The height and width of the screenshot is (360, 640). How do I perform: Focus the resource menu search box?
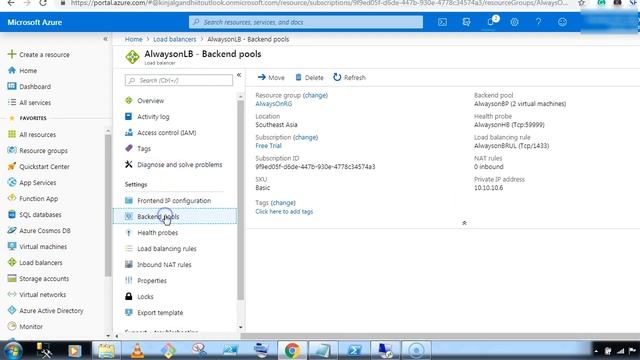[179, 80]
